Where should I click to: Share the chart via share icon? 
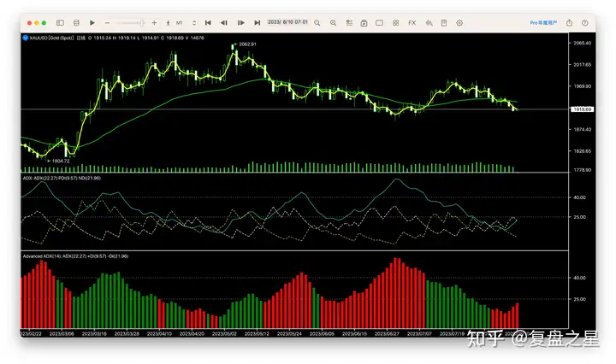tap(569, 23)
